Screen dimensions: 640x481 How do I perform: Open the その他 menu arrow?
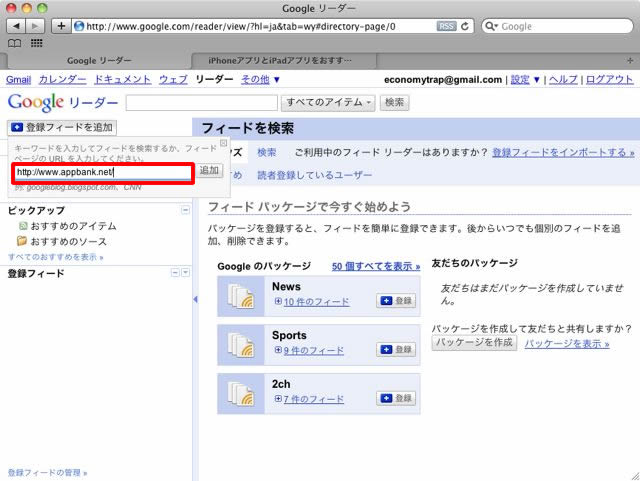point(277,80)
